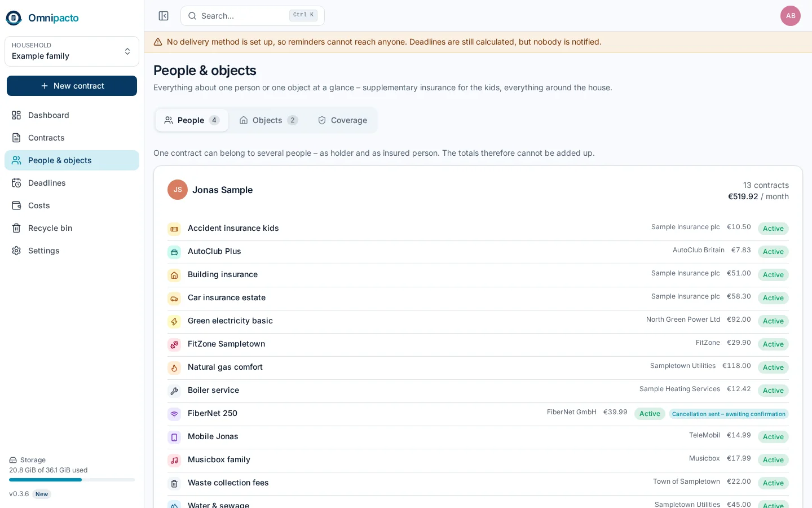Switch to the People tab
This screenshot has height=508, width=812.
click(x=192, y=120)
